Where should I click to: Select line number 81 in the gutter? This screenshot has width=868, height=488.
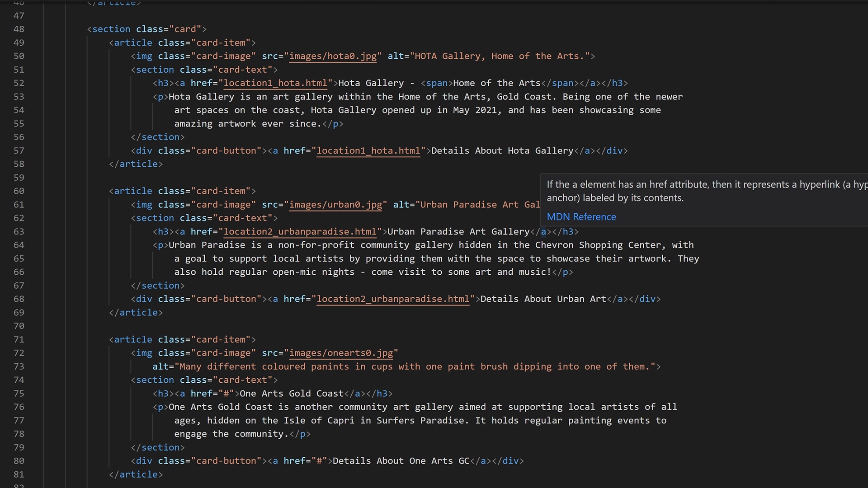(x=19, y=474)
